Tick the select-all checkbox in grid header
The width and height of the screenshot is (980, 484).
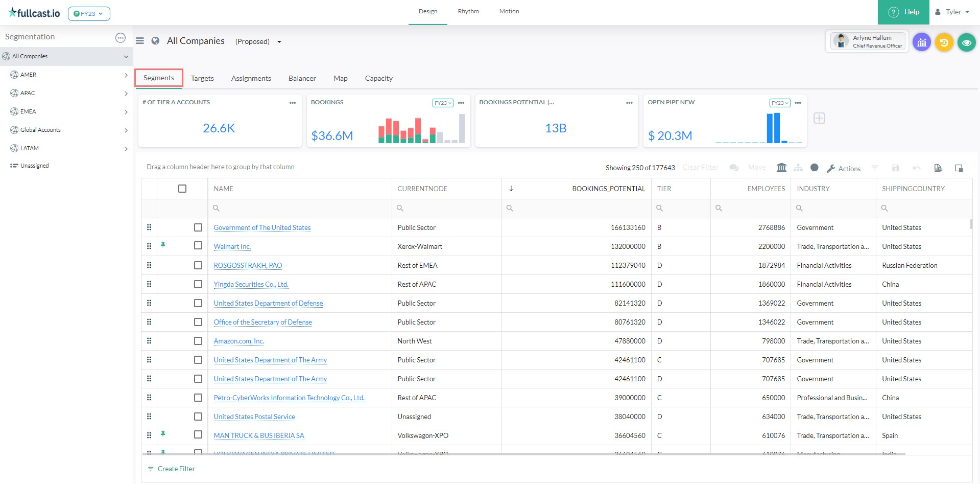[x=182, y=189]
